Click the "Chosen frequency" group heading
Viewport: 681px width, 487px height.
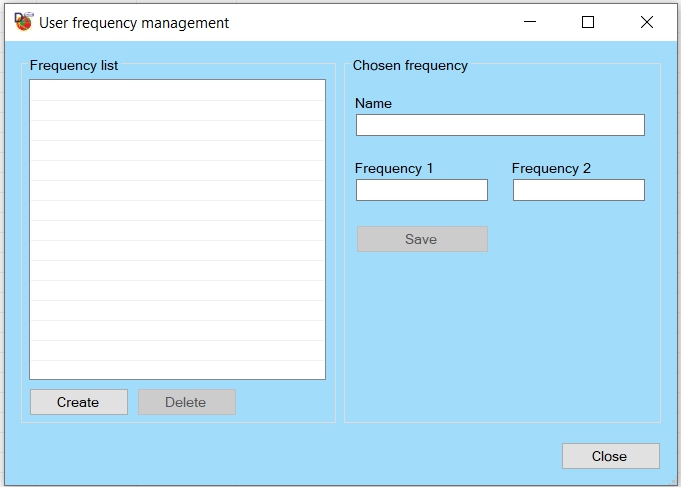click(x=410, y=65)
